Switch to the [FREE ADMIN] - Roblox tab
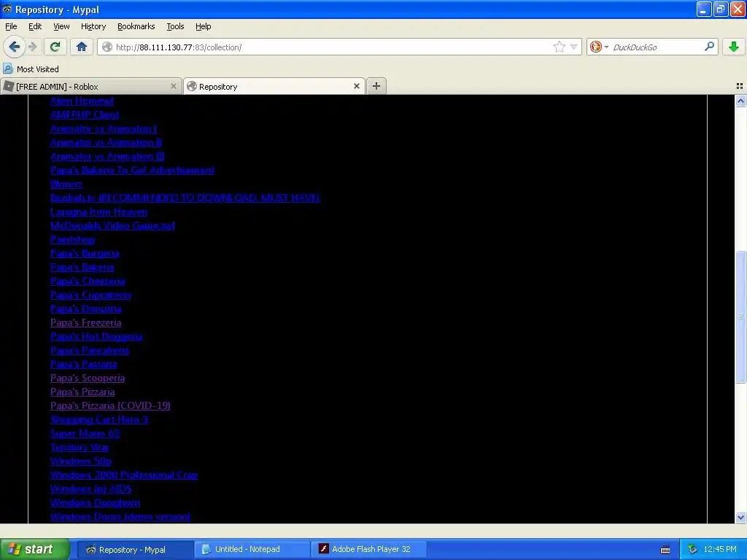This screenshot has height=560, width=747. (x=90, y=86)
